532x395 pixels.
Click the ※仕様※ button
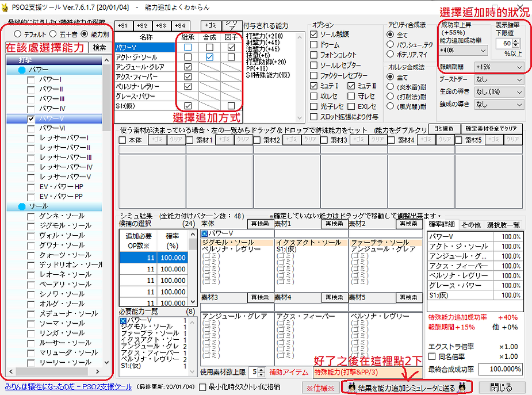320,388
